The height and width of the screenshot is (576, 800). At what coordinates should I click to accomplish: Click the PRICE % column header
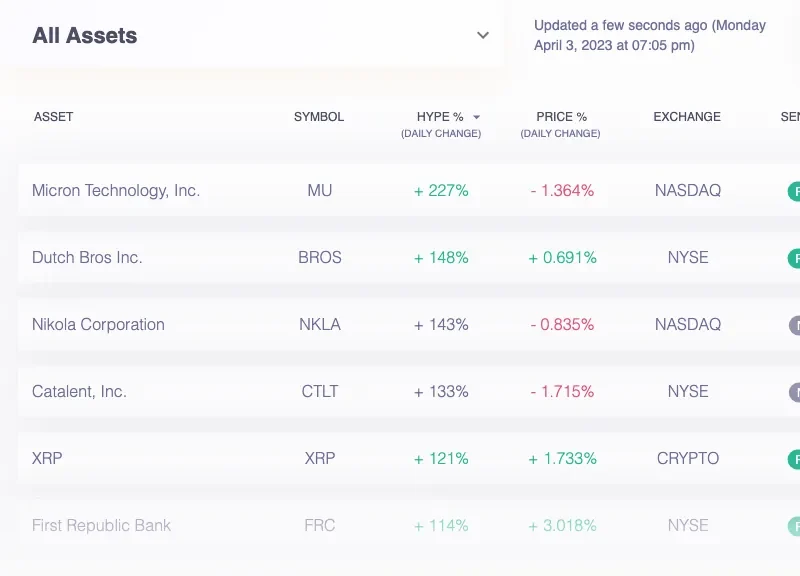(x=560, y=116)
